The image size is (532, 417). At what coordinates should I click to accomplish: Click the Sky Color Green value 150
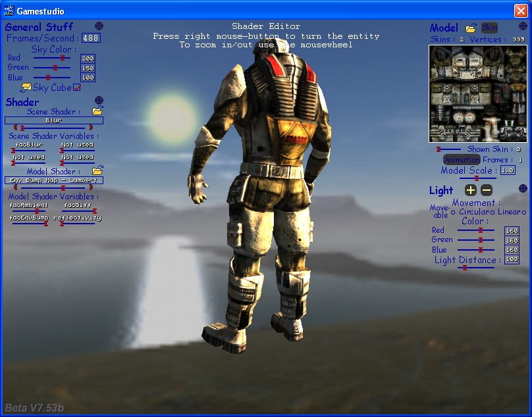pos(88,68)
